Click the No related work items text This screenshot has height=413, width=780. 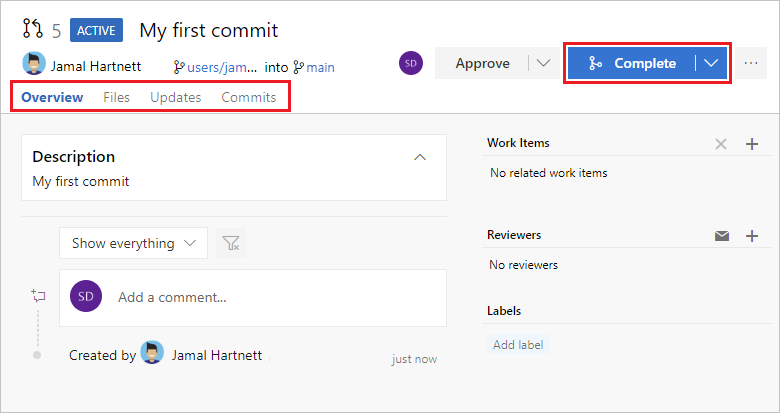click(549, 173)
